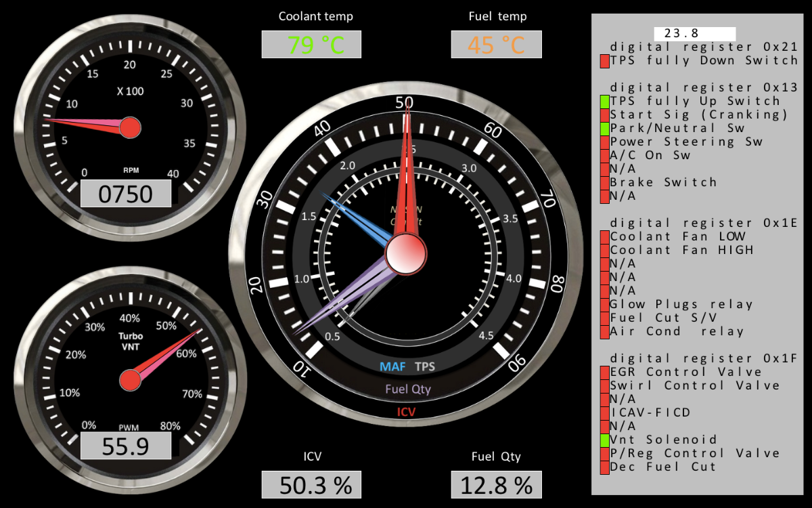Click the "X 100" label on RPM gauge

pyautogui.click(x=130, y=91)
